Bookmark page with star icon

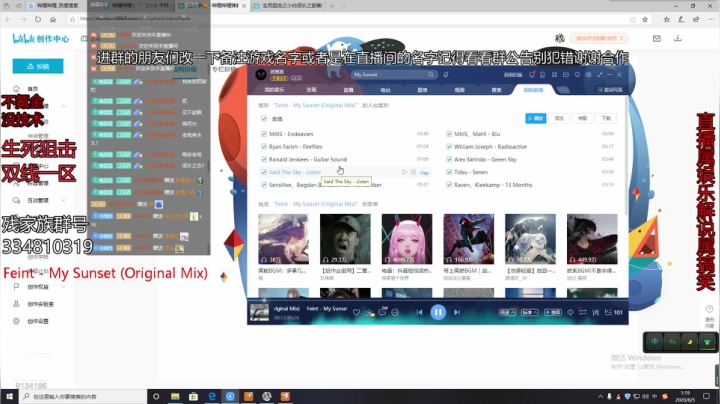(x=645, y=19)
